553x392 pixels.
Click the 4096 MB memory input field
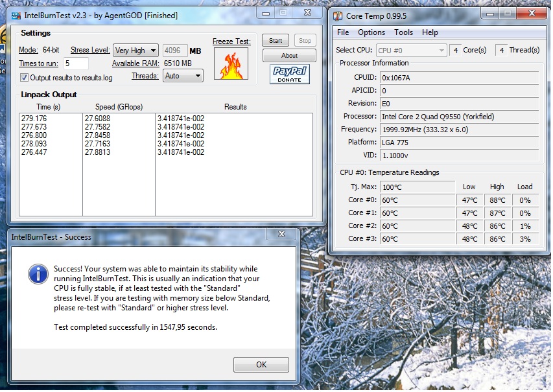coord(174,51)
